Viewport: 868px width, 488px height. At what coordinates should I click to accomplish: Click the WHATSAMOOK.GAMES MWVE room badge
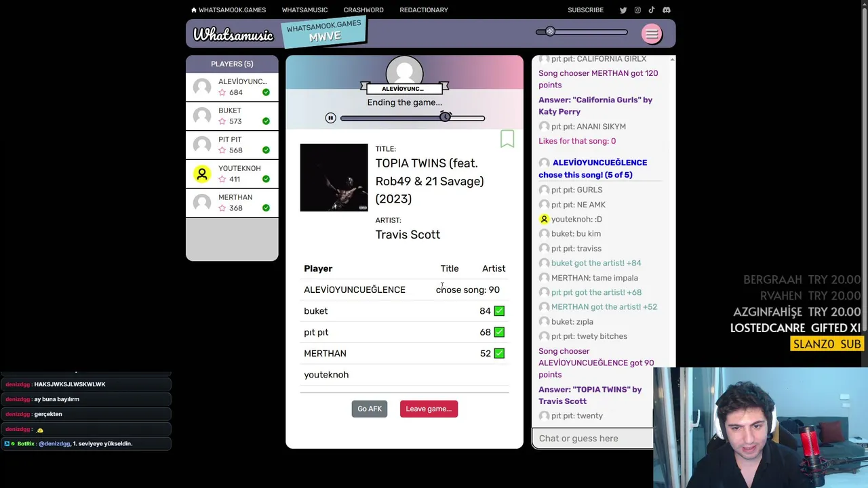point(324,31)
